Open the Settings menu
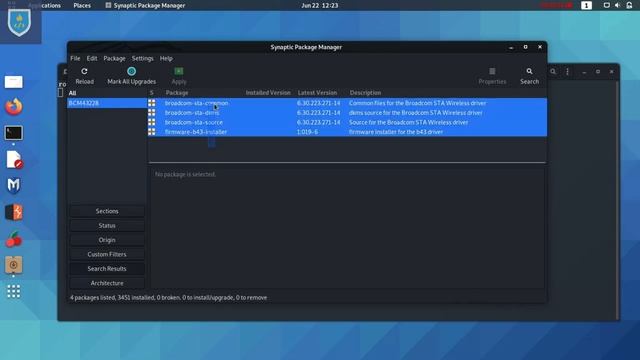Viewport: 640px width, 360px height. click(x=142, y=58)
